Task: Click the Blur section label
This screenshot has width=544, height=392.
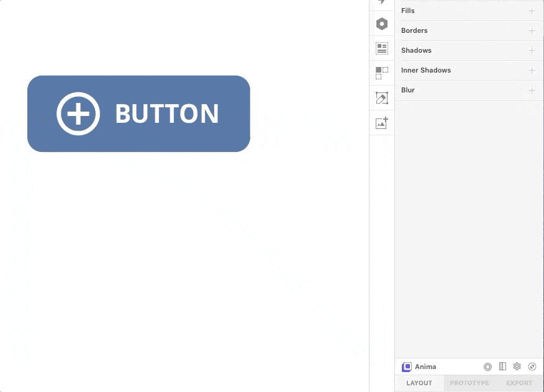Action: coord(407,90)
